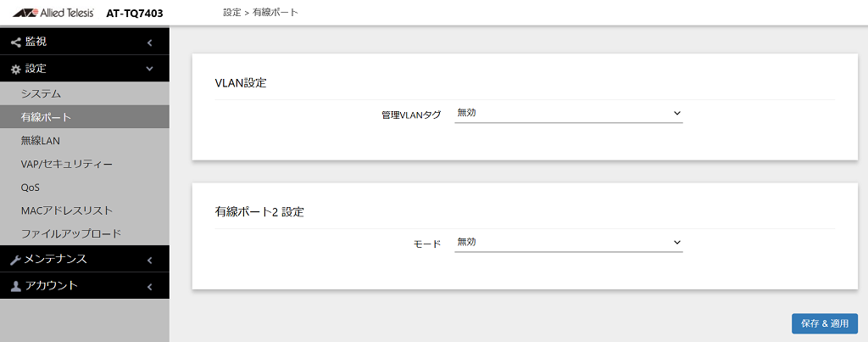
Task: Click the share icon beside 監視
Action: point(15,42)
